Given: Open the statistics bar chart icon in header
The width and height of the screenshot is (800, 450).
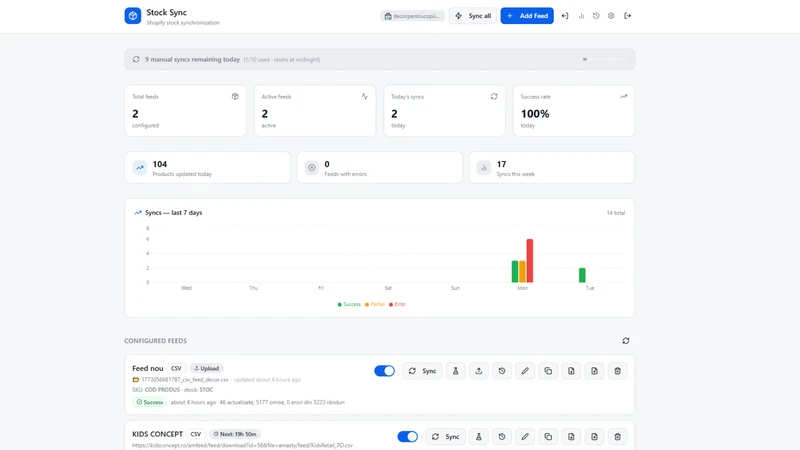Looking at the screenshot, I should [x=581, y=16].
